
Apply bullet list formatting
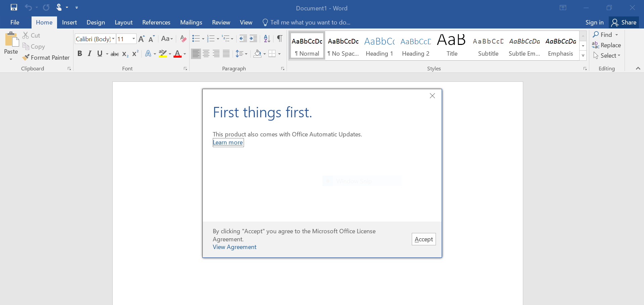pos(196,39)
